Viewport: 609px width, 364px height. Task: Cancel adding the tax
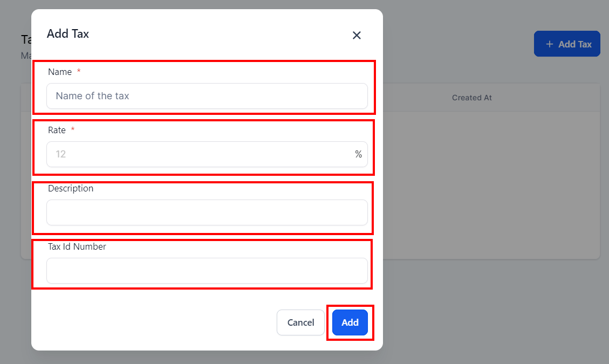[300, 322]
